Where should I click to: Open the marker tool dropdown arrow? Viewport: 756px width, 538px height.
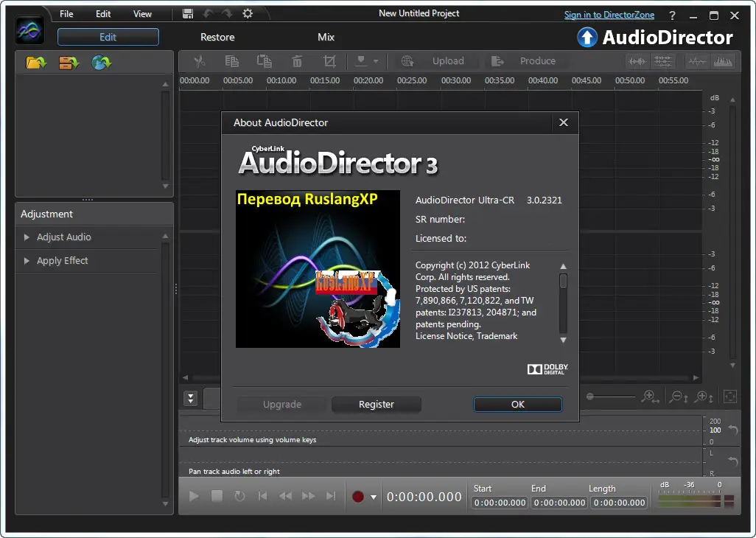[x=376, y=61]
